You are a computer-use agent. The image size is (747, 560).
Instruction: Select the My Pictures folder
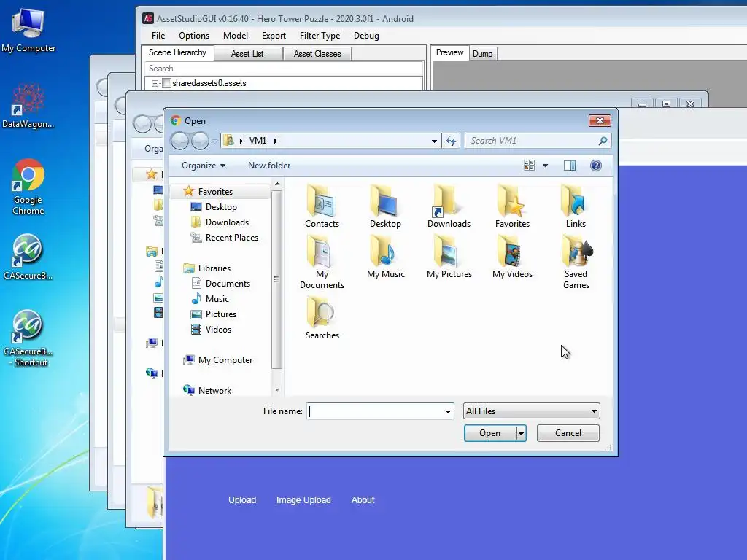point(449,256)
